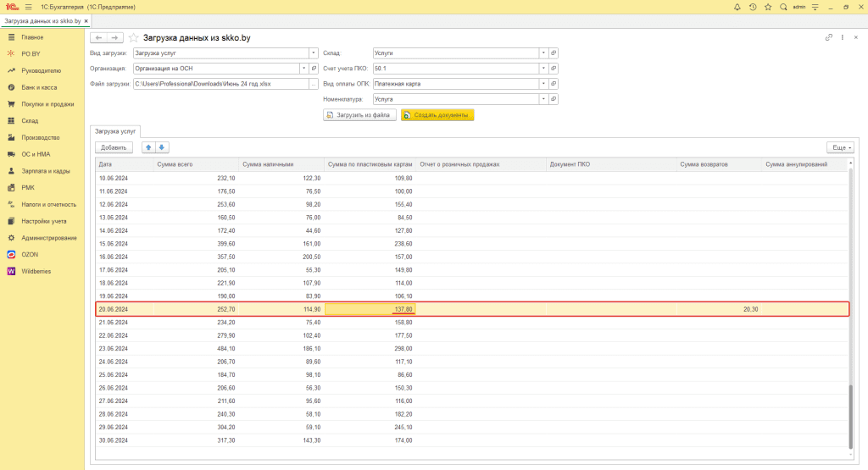Add the page to favorites with the star
The height and width of the screenshot is (470, 868).
pyautogui.click(x=768, y=7)
